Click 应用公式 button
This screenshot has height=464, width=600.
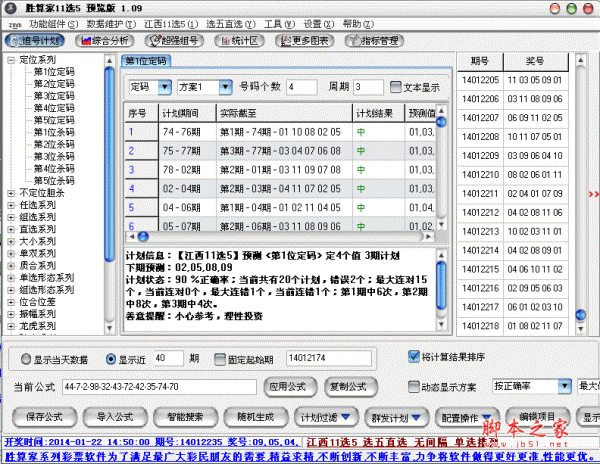click(x=290, y=387)
